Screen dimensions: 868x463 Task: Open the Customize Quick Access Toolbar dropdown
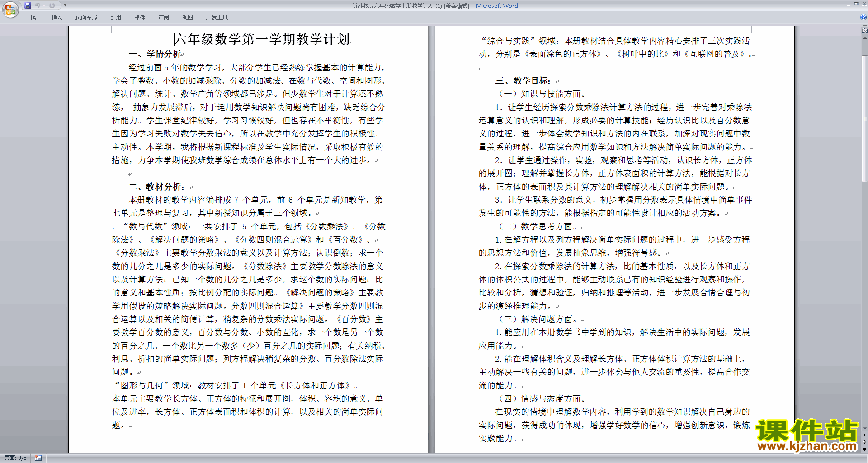pos(65,5)
